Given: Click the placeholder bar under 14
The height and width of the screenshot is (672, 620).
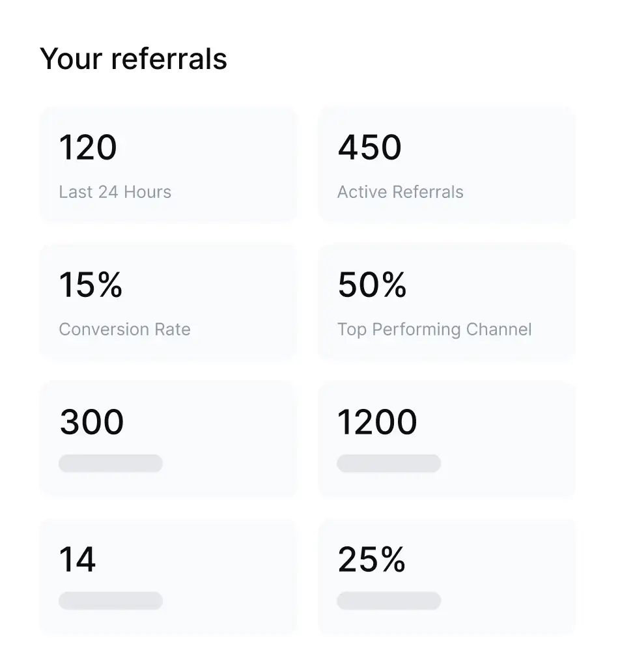Looking at the screenshot, I should point(111,601).
